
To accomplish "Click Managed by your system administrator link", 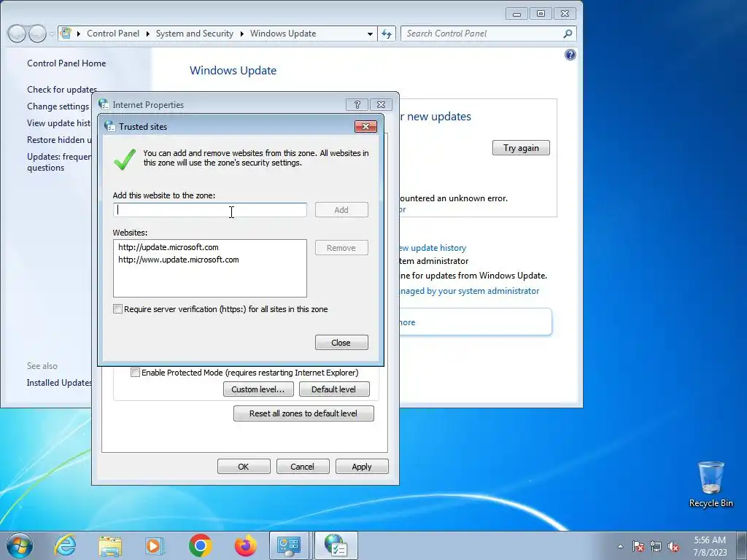I will (x=469, y=291).
